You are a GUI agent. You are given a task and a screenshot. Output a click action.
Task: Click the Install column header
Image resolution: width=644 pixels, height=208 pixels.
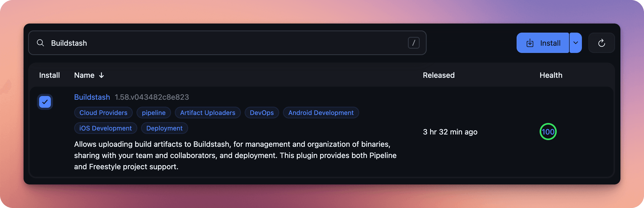[50, 75]
